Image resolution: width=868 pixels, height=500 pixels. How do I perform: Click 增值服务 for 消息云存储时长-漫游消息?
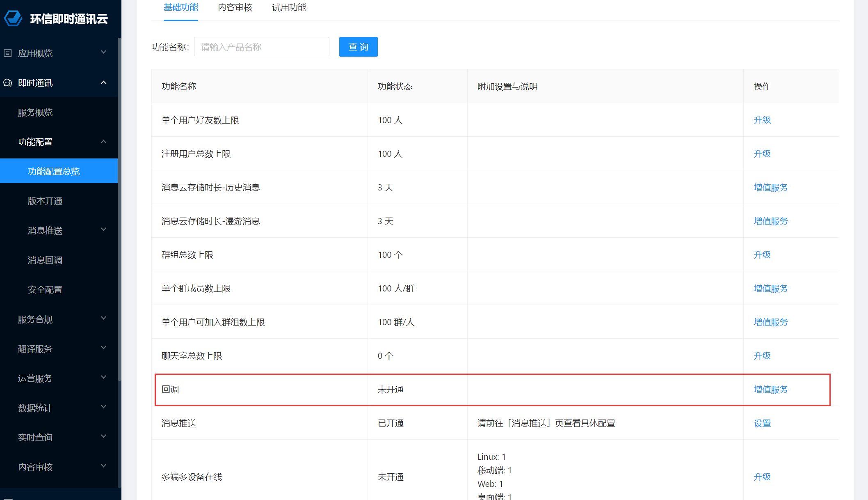click(x=771, y=221)
